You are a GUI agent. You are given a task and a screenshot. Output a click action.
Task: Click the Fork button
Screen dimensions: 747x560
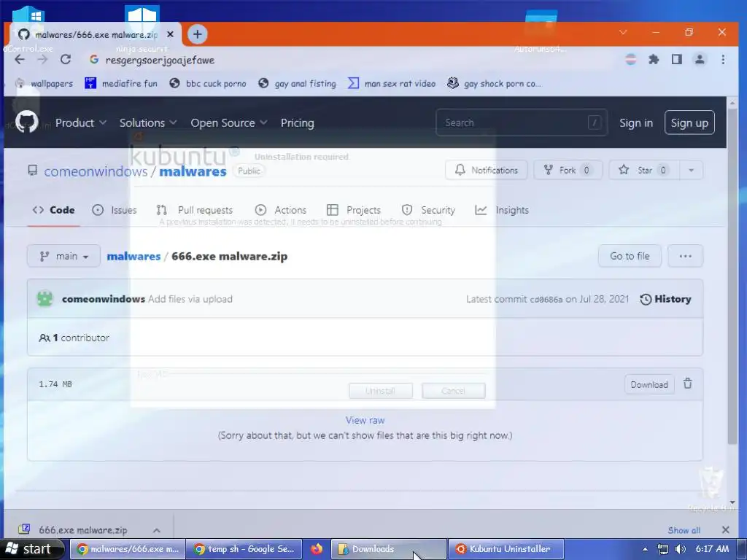click(x=568, y=170)
